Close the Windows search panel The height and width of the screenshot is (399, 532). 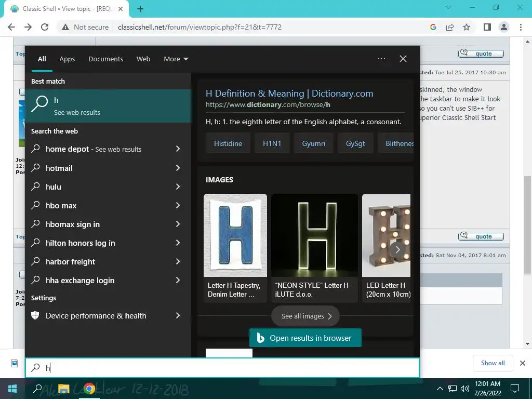403,59
